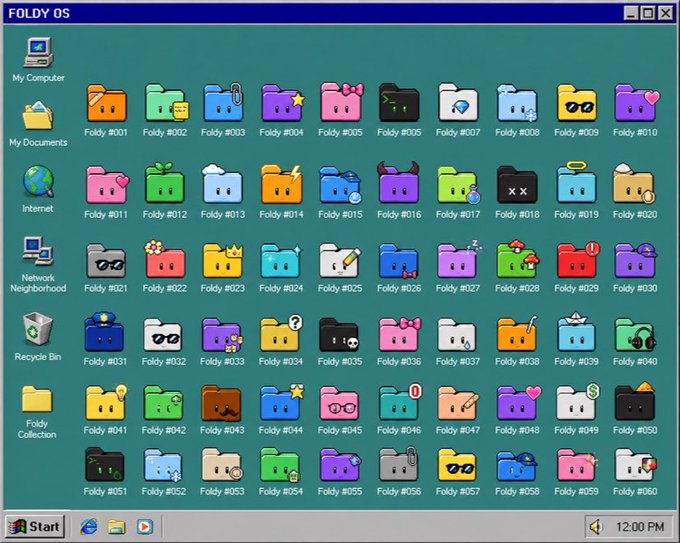Select the pink heart Foldy #011
The width and height of the screenshot is (680, 543).
[x=108, y=185]
